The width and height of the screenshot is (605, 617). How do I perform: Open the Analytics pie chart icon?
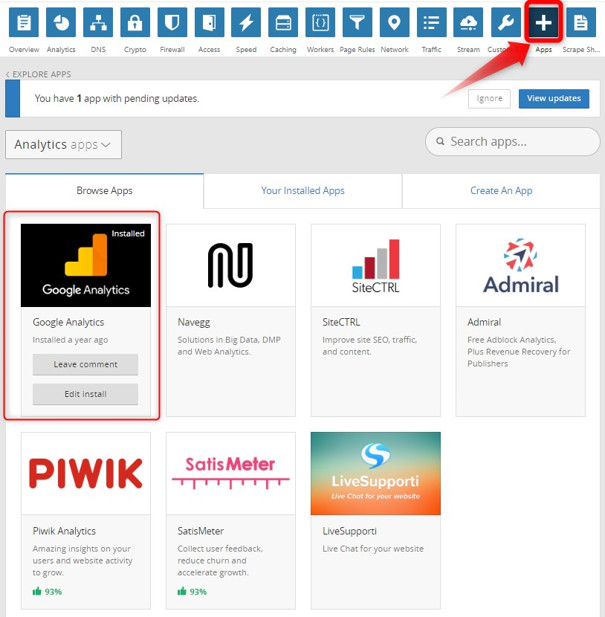point(61,23)
